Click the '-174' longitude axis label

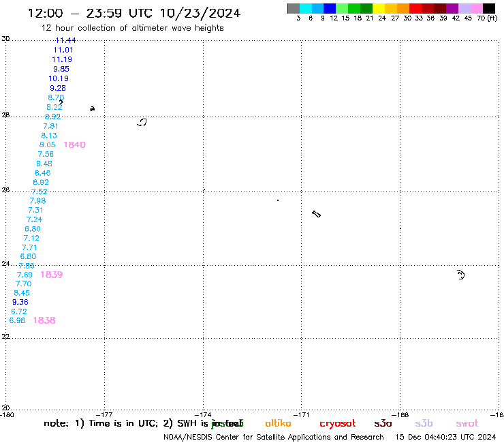pyautogui.click(x=203, y=414)
